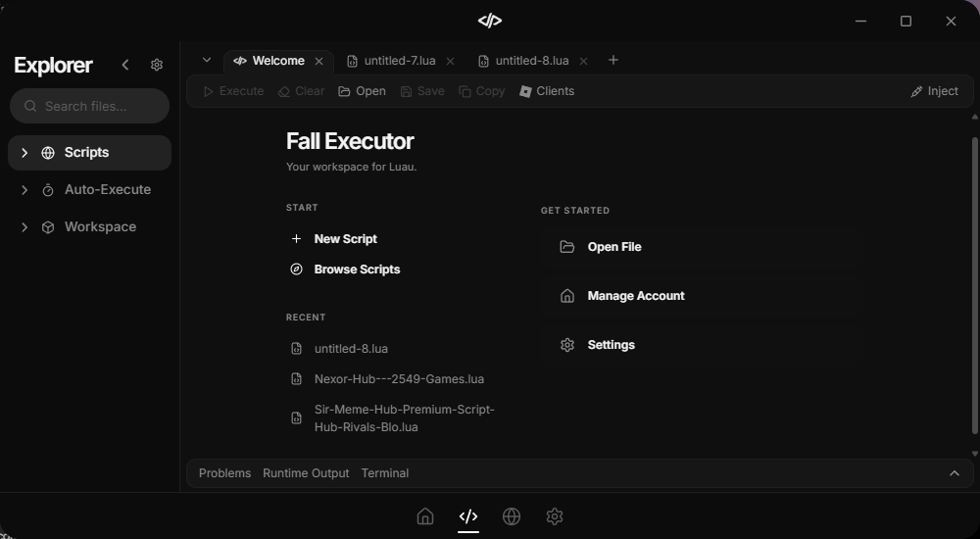The image size is (980, 539).
Task: Select the Workspace cube icon
Action: pyautogui.click(x=48, y=227)
